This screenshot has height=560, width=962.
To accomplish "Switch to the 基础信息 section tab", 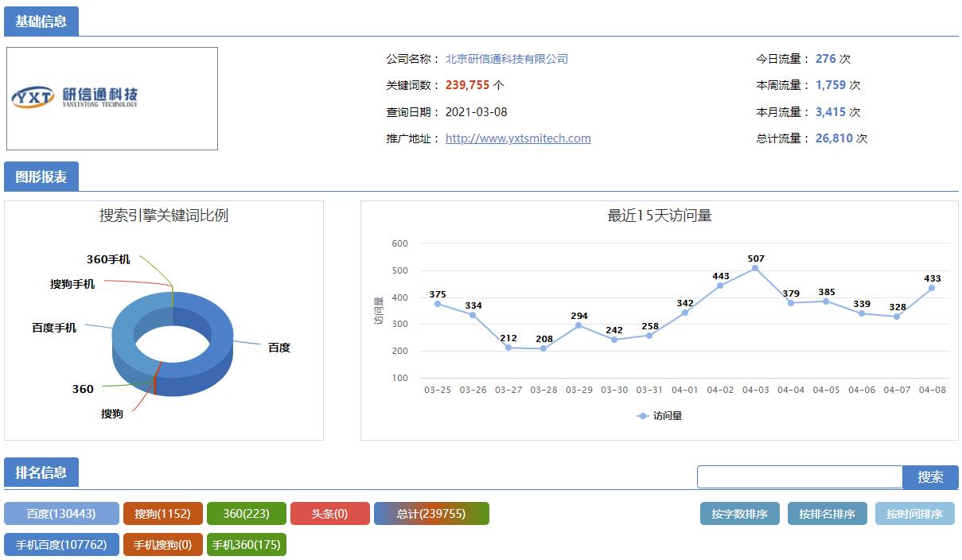I will [x=42, y=21].
